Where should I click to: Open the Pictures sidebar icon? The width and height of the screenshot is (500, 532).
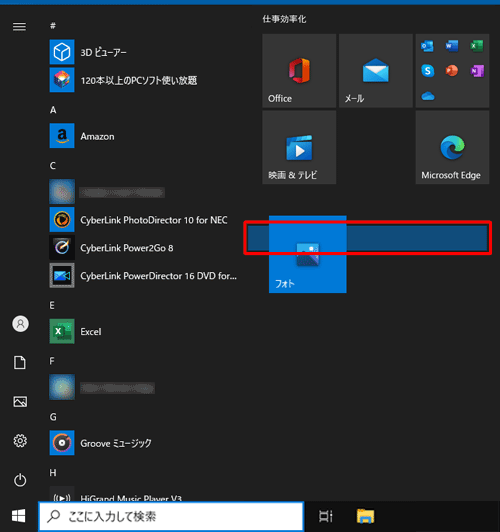[20, 402]
